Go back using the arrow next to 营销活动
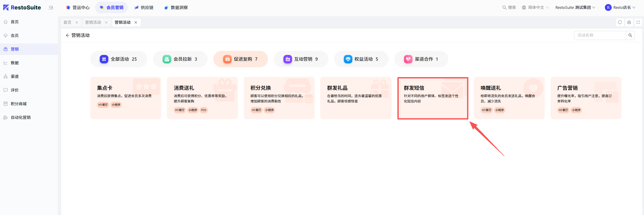 pyautogui.click(x=67, y=35)
